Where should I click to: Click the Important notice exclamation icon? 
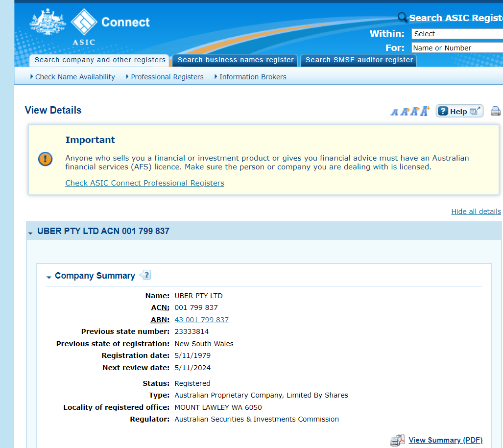[45, 159]
